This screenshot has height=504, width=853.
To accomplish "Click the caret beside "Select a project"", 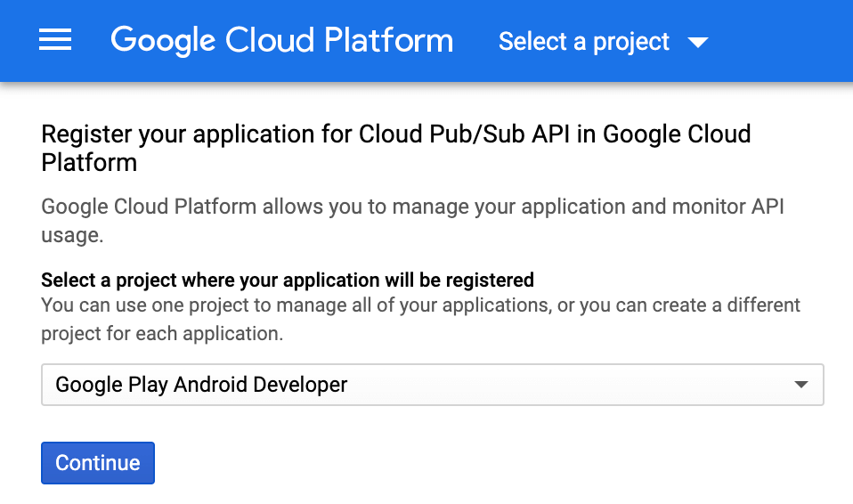I will tap(698, 42).
